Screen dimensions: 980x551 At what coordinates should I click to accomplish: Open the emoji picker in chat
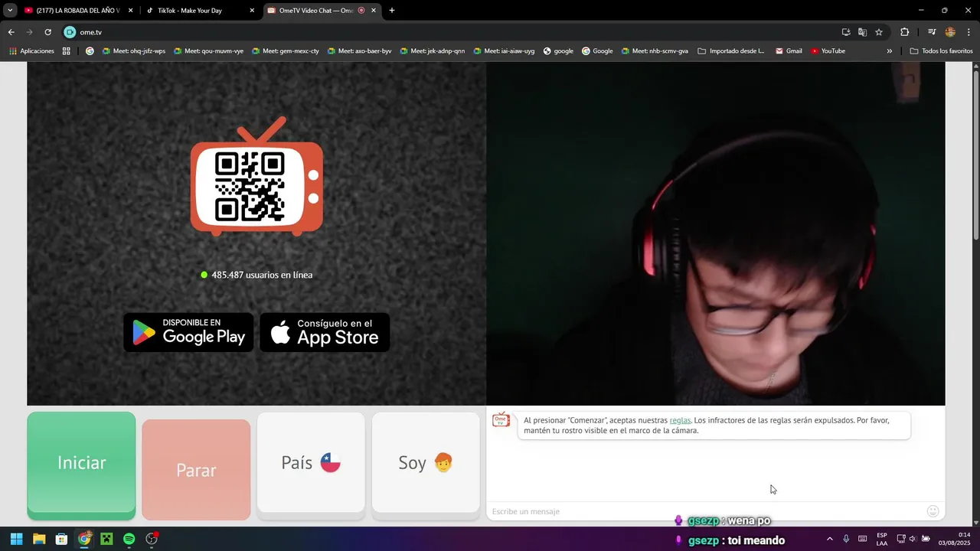coord(933,511)
